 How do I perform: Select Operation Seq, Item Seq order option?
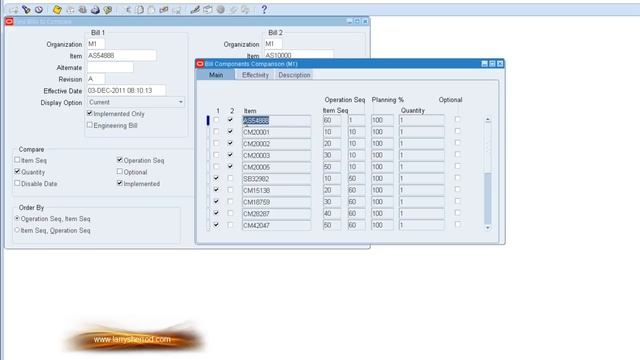(x=17, y=219)
